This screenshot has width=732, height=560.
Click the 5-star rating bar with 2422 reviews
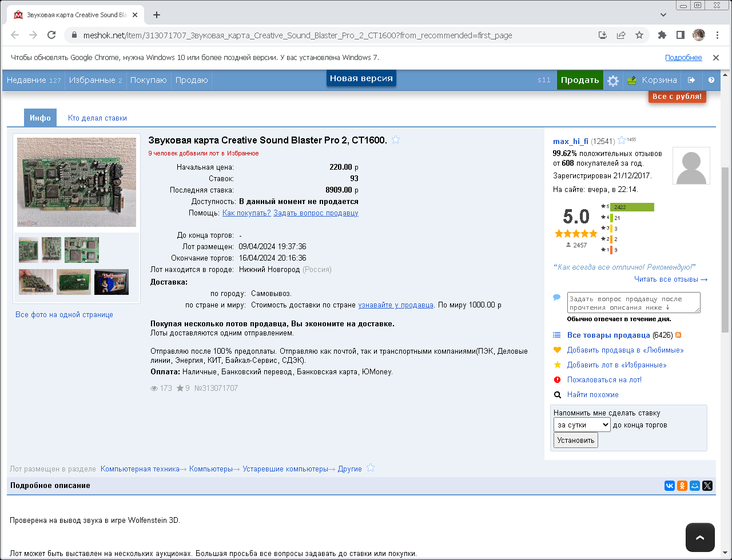(632, 207)
